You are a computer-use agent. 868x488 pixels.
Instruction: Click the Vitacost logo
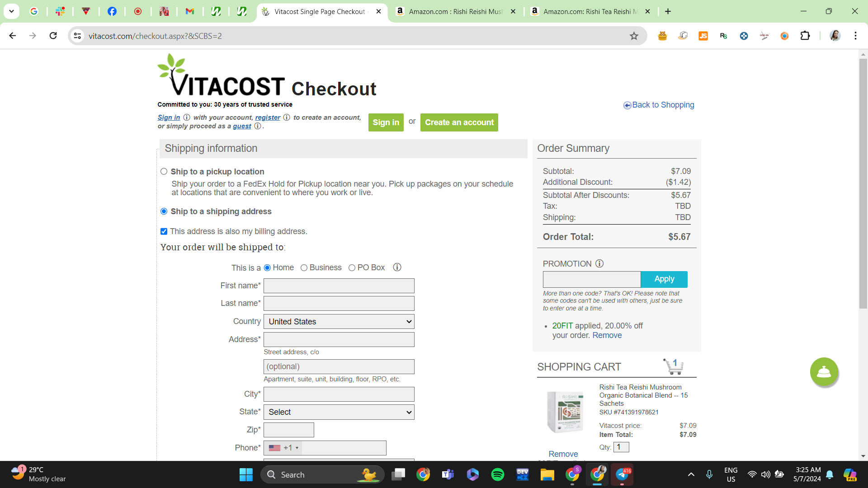(221, 75)
